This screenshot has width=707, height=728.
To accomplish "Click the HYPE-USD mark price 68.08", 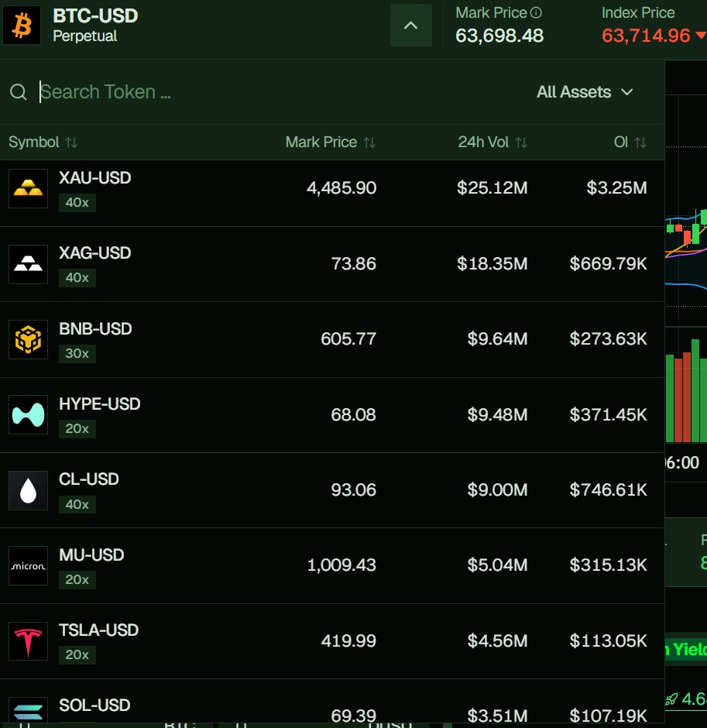I will coord(353,414).
